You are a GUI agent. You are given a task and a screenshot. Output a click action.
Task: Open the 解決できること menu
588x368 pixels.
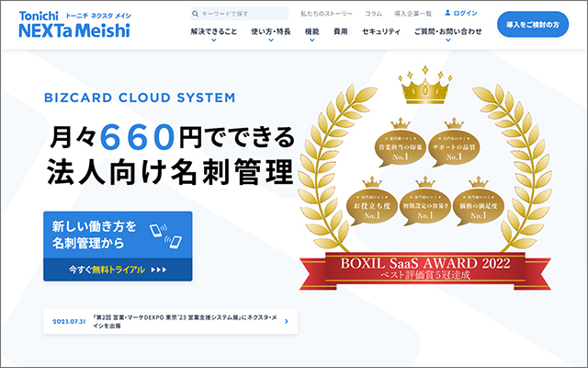(x=214, y=31)
